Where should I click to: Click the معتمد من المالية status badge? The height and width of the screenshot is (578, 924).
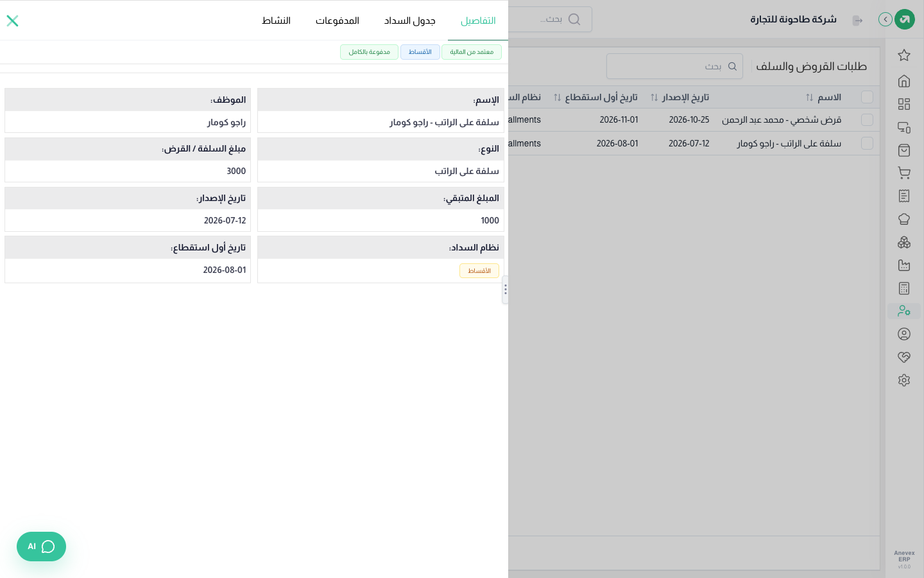[x=472, y=52]
